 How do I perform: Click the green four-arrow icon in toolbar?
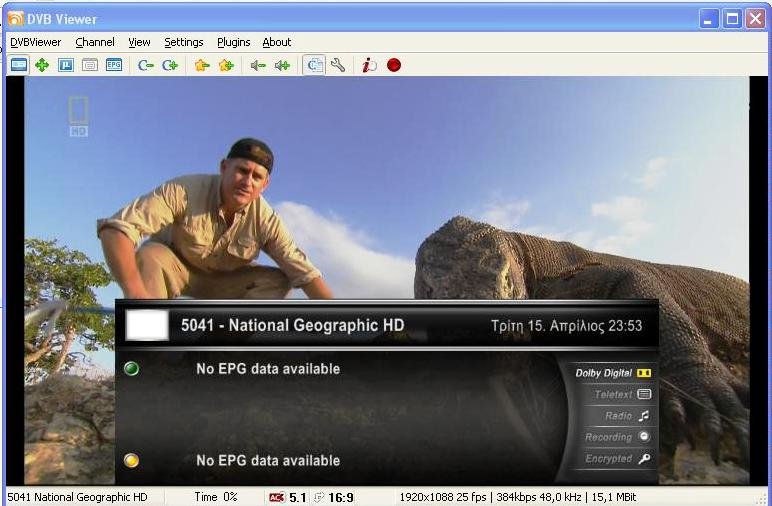[42, 65]
